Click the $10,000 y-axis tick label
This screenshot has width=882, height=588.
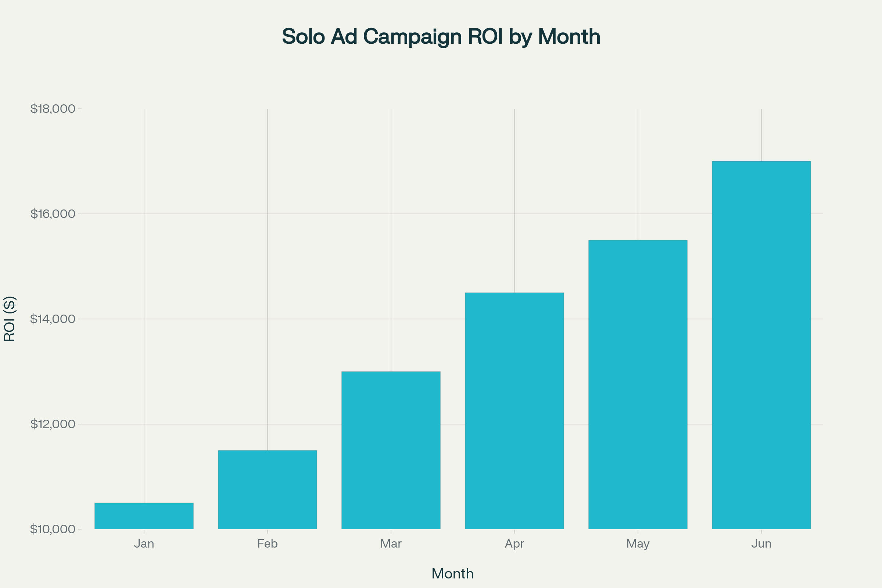pyautogui.click(x=53, y=529)
